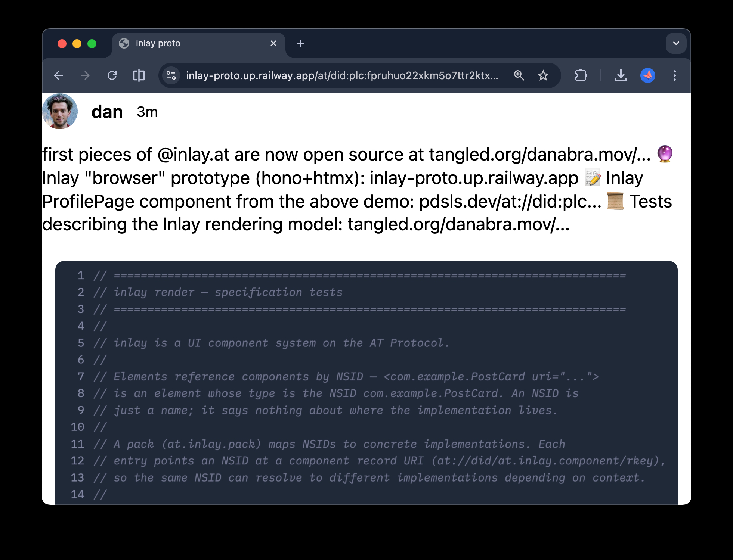Expand the tab search dropdown chevron
Image resolution: width=733 pixels, height=560 pixels.
(x=676, y=43)
